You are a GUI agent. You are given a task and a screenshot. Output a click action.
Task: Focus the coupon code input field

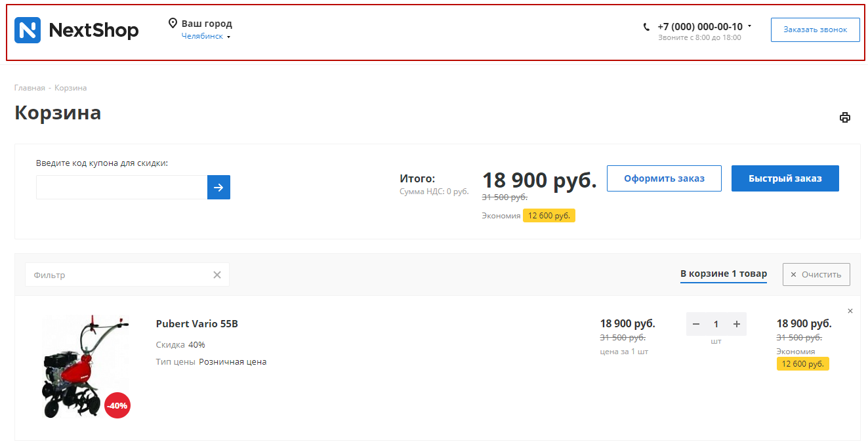(x=122, y=187)
